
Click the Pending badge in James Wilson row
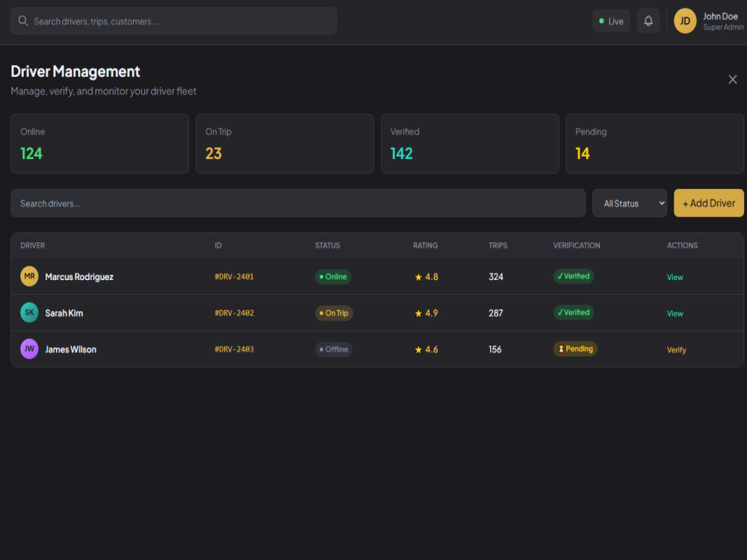pos(575,349)
